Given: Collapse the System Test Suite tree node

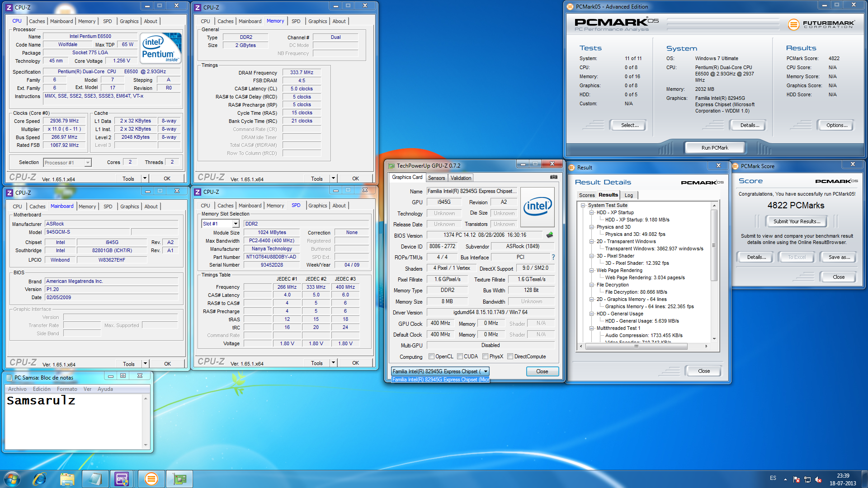Looking at the screenshot, I should click(x=584, y=205).
